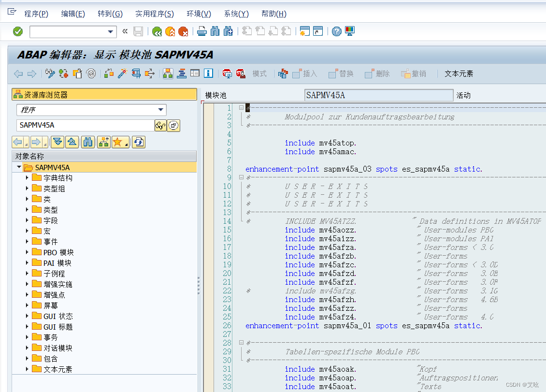
Task: Toggle the Fullscreen On/Off layout icon
Action: 195,73
